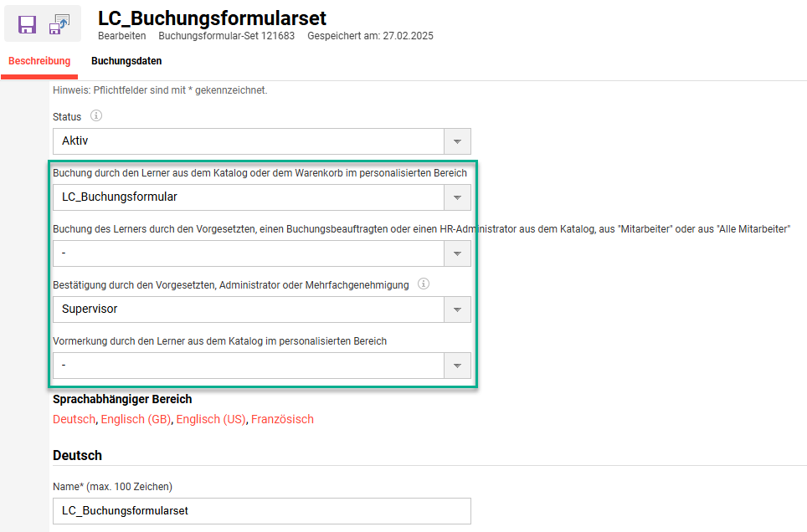Open the Französisch language section
The width and height of the screenshot is (807, 532).
(x=282, y=419)
